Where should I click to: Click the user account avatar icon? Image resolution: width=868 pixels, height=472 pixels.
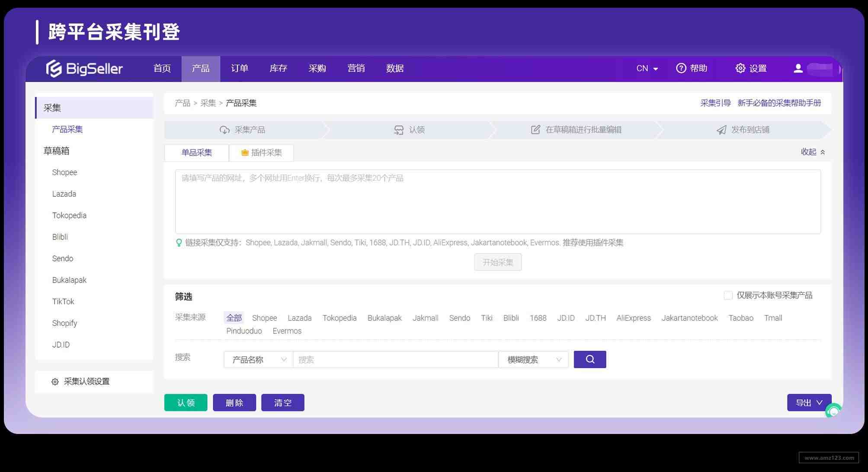[x=798, y=68]
